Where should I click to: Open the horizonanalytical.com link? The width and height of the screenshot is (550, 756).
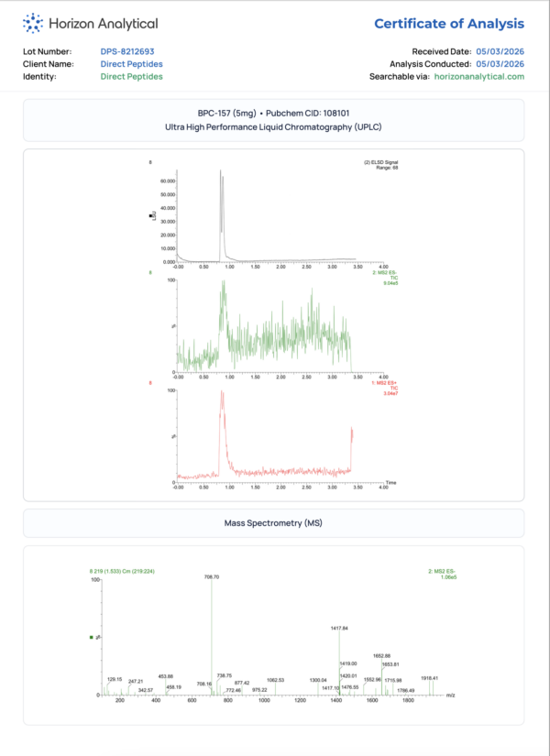point(479,77)
